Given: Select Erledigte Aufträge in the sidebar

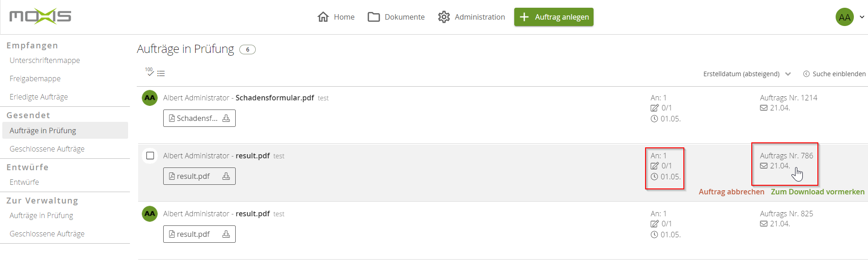Looking at the screenshot, I should click(39, 97).
